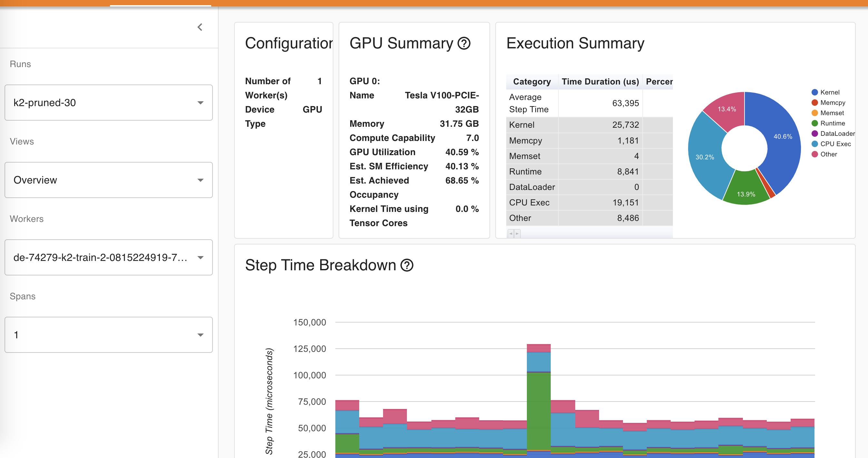868x458 pixels.
Task: Open the Runs dropdown k2-pruned-30
Action: pyautogui.click(x=108, y=103)
